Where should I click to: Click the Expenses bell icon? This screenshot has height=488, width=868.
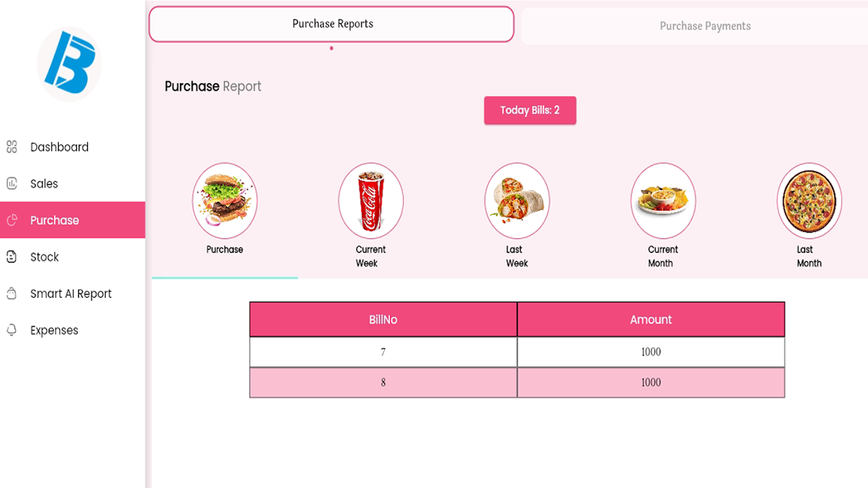tap(12, 330)
